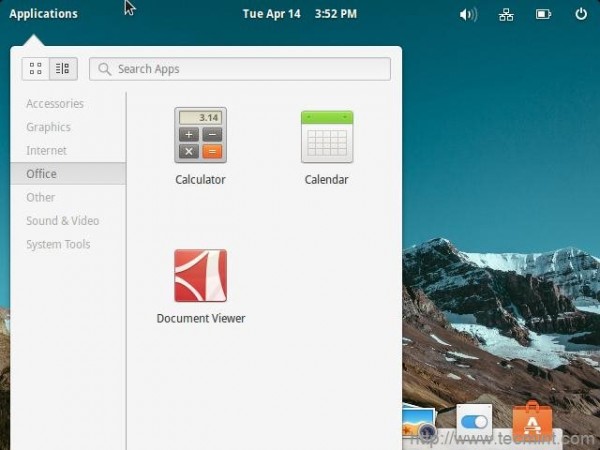Close the Applications menu via panel button
This screenshot has height=450, width=600.
point(43,14)
